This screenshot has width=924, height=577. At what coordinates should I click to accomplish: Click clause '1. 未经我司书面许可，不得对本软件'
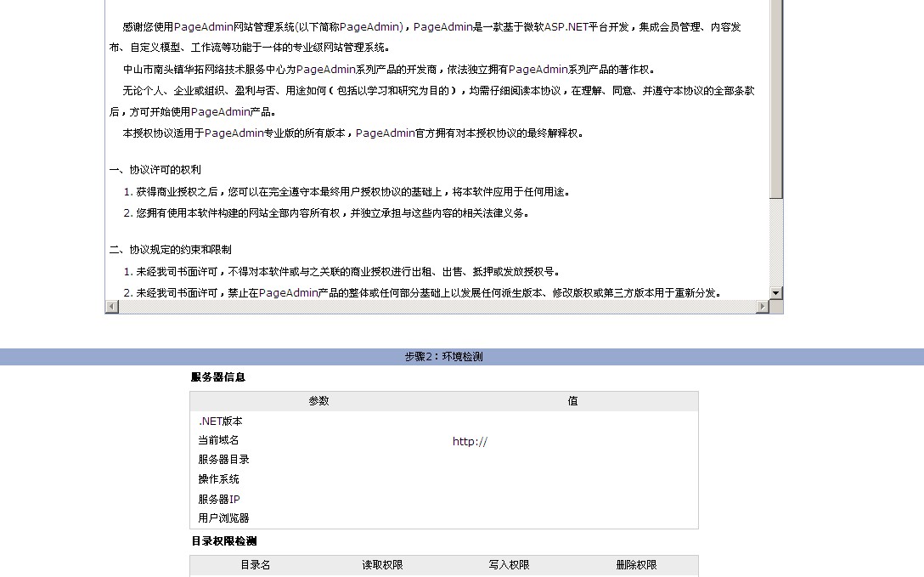point(341,272)
